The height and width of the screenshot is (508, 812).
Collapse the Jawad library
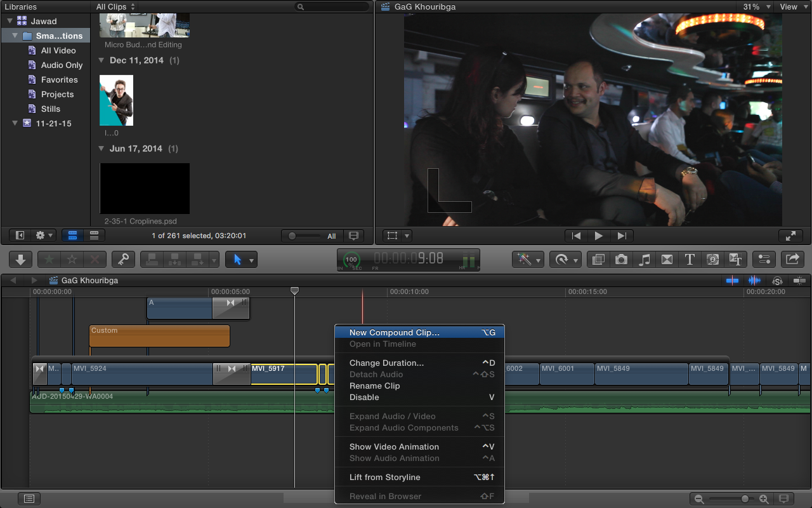coord(10,21)
